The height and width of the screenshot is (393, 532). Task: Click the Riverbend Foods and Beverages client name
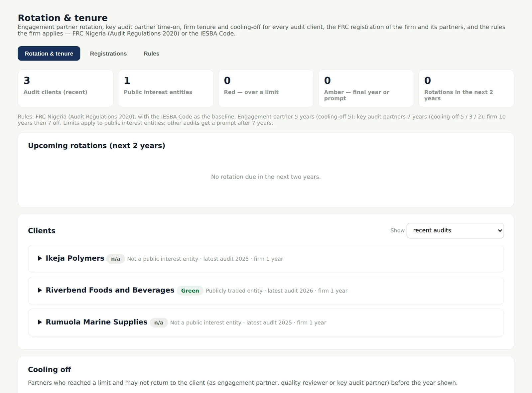(110, 290)
